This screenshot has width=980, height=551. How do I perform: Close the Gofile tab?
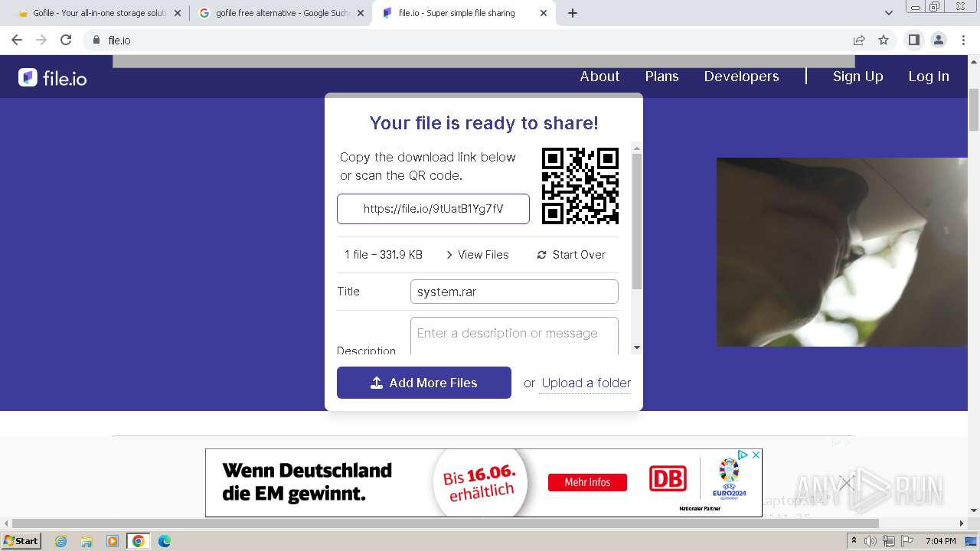178,13
